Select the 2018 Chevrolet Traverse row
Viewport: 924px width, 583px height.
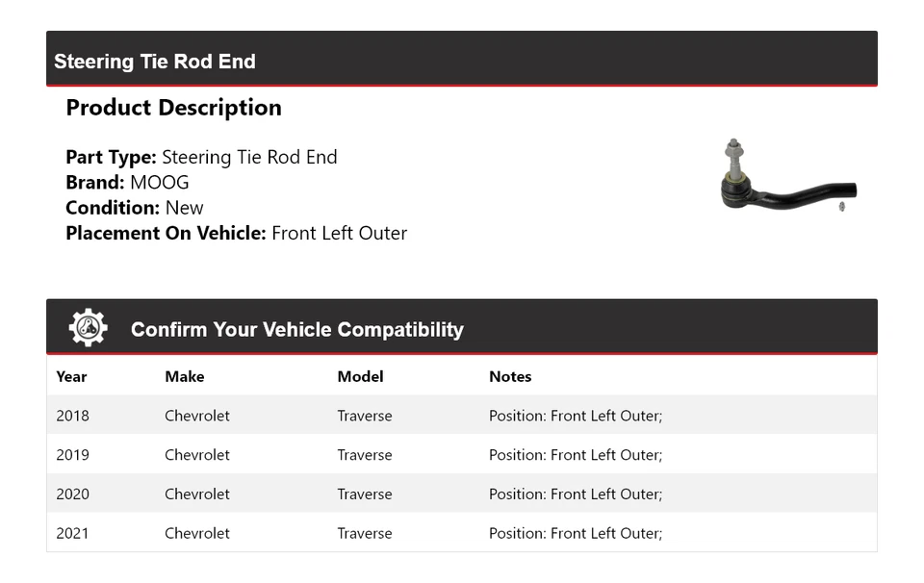[461, 417]
